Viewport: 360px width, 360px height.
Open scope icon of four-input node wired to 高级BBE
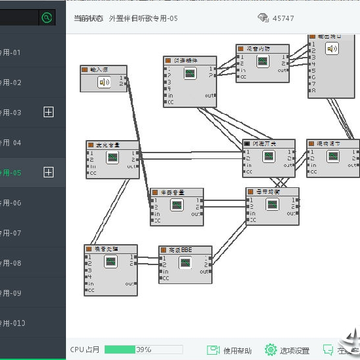(110, 262)
